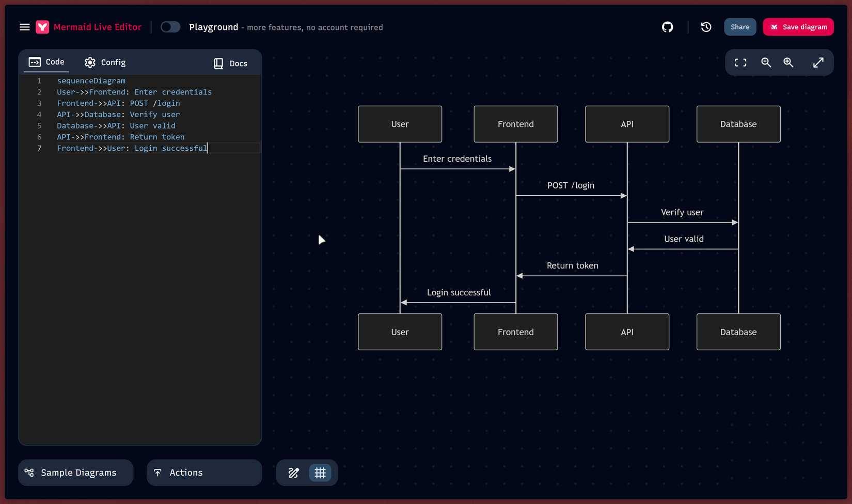Open the hamburger navigation menu
The height and width of the screenshot is (504, 852).
pos(24,27)
